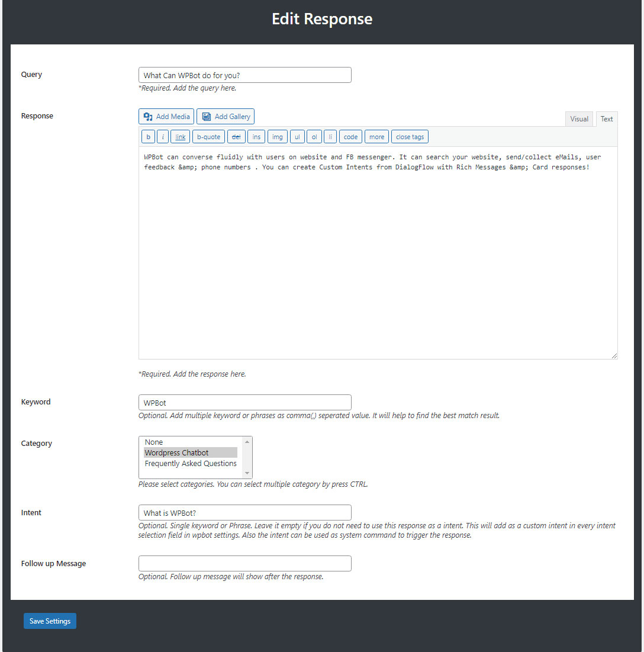Image resolution: width=644 pixels, height=652 pixels.
Task: Click the Follow up Message label
Action: (54, 563)
